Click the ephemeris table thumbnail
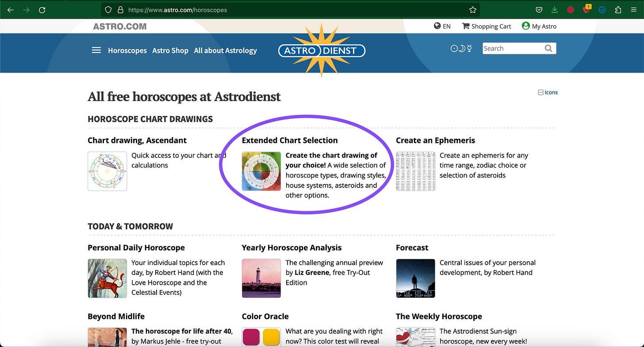This screenshot has width=644, height=347. (x=415, y=171)
